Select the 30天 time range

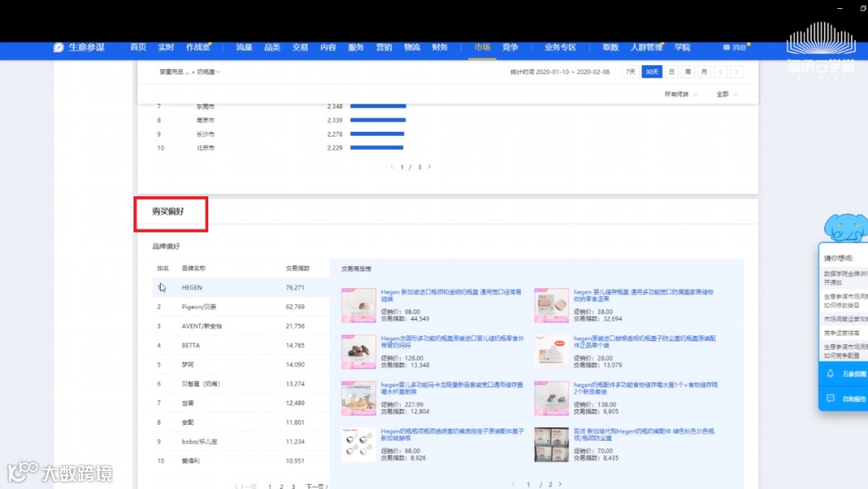click(652, 72)
